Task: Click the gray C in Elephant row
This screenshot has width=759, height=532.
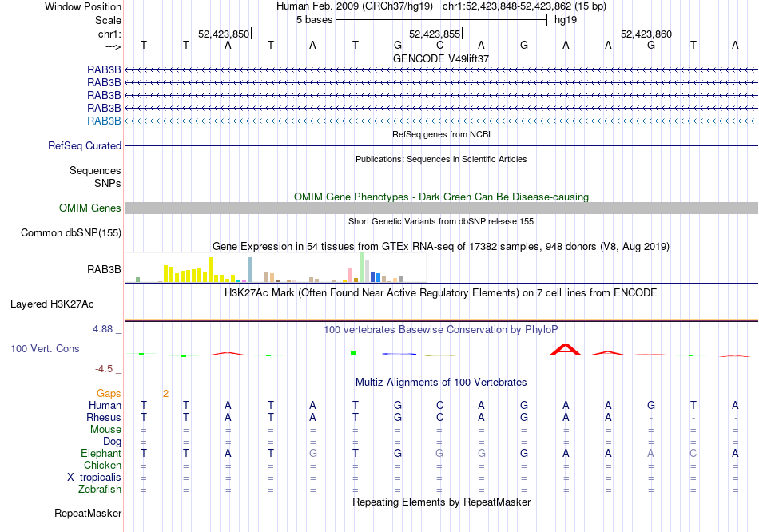Action: point(693,454)
